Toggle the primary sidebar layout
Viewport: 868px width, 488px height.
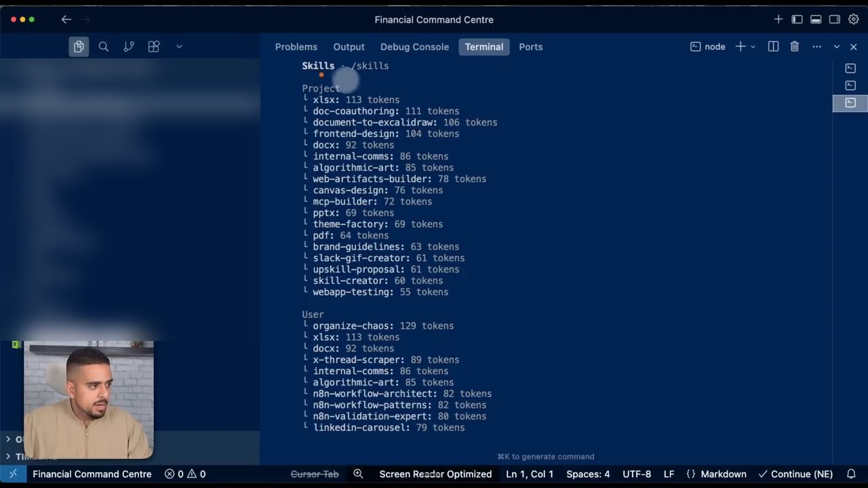(x=797, y=20)
